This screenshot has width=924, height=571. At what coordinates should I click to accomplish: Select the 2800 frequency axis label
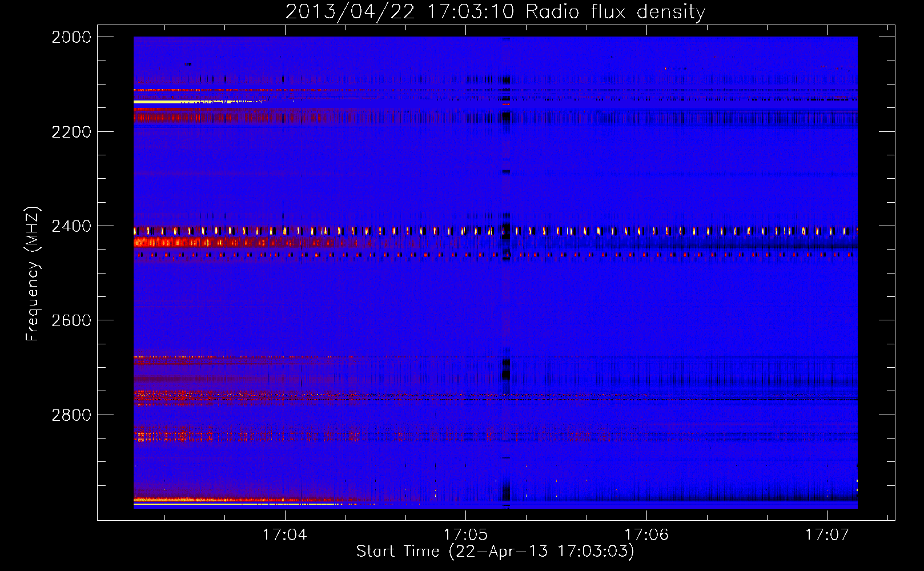71,415
